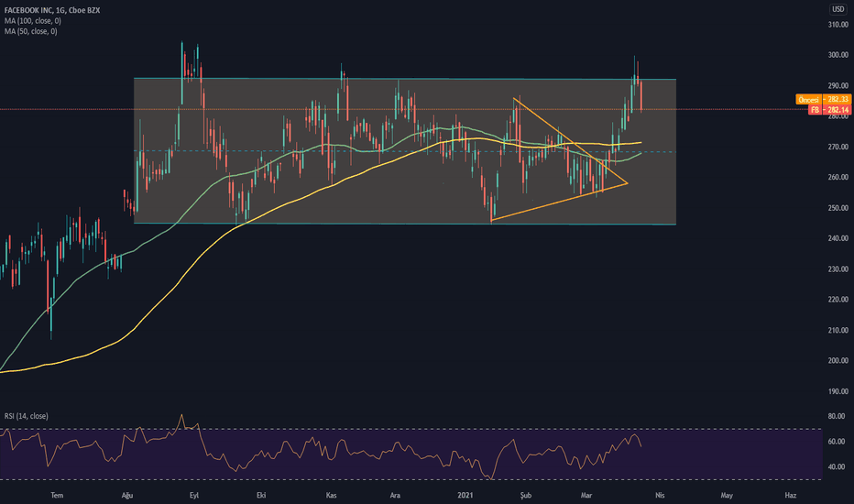
Task: Click the 210.00 price axis label
Action: [838, 330]
